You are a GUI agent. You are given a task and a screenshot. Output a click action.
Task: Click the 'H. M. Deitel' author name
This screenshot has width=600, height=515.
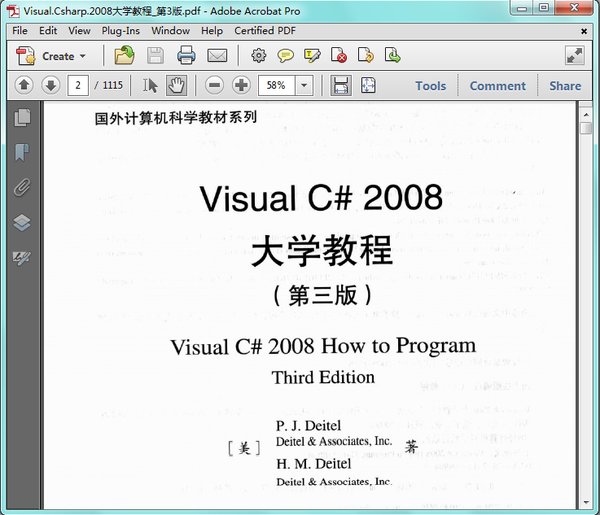314,464
